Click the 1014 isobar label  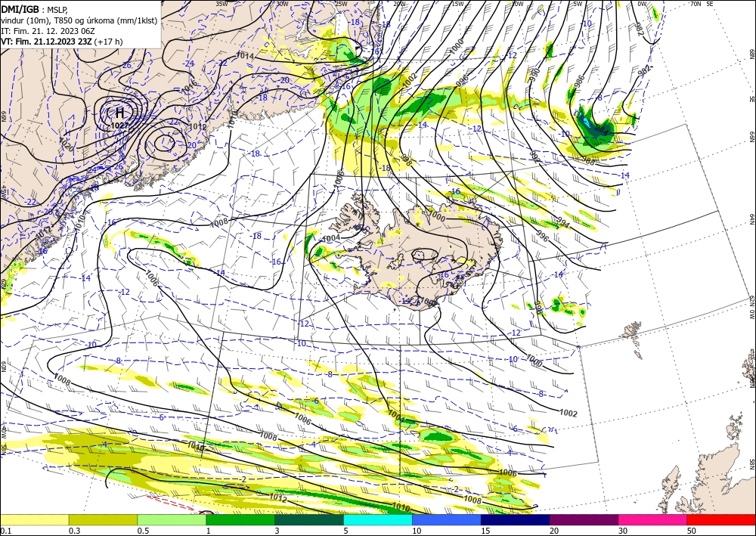point(245,56)
